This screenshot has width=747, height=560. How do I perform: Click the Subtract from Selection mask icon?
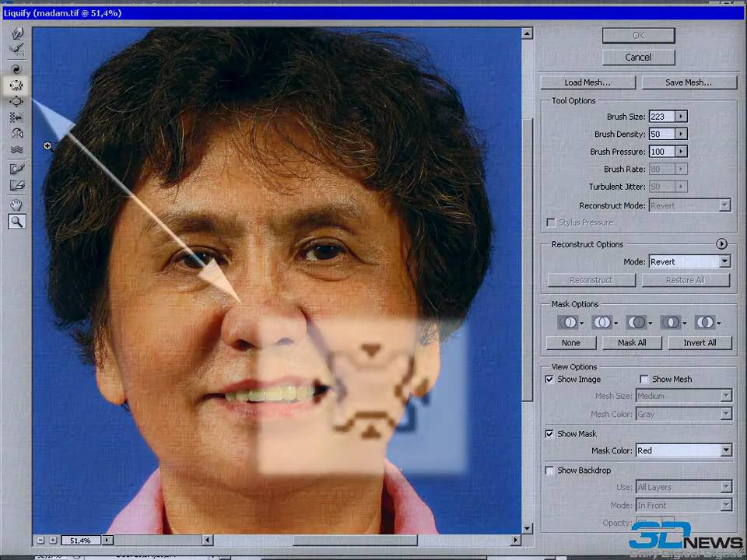click(x=638, y=322)
